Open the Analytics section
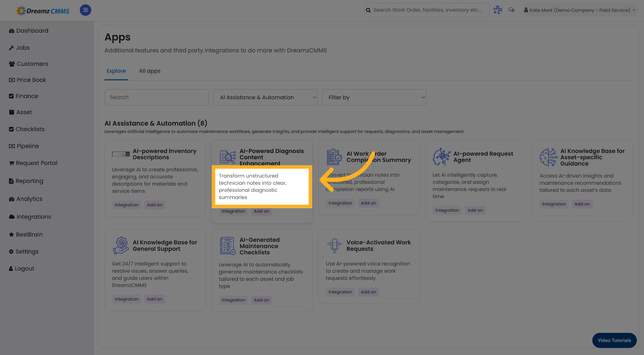 (29, 199)
